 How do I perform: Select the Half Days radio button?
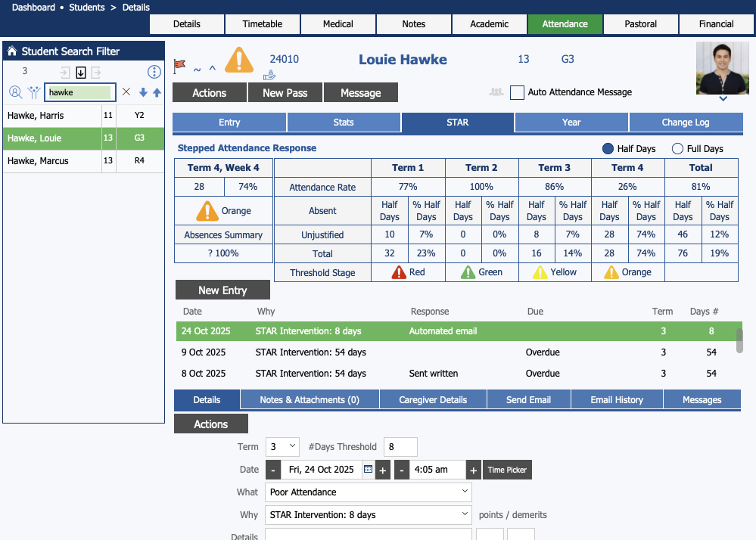coord(608,149)
